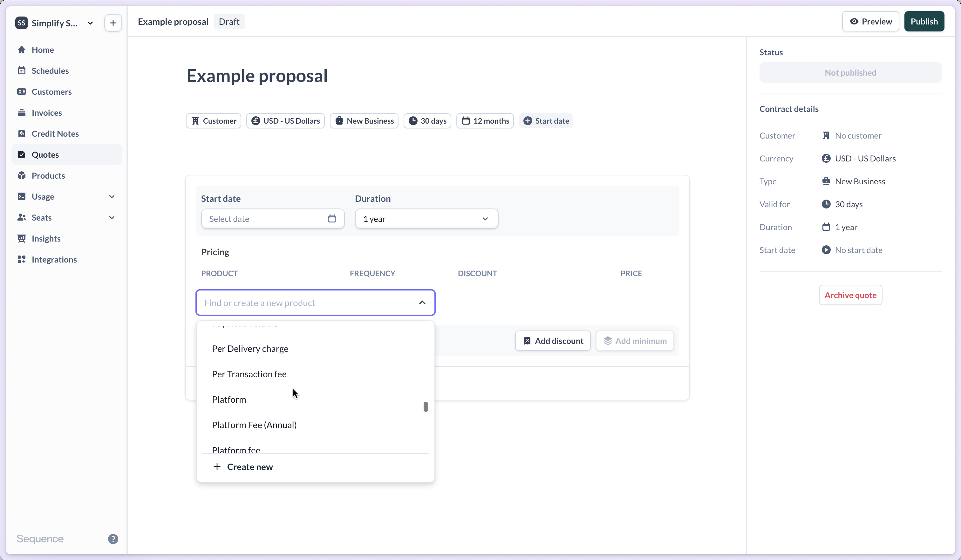Click the Credit Notes icon
Image resolution: width=961 pixels, height=560 pixels.
[22, 133]
